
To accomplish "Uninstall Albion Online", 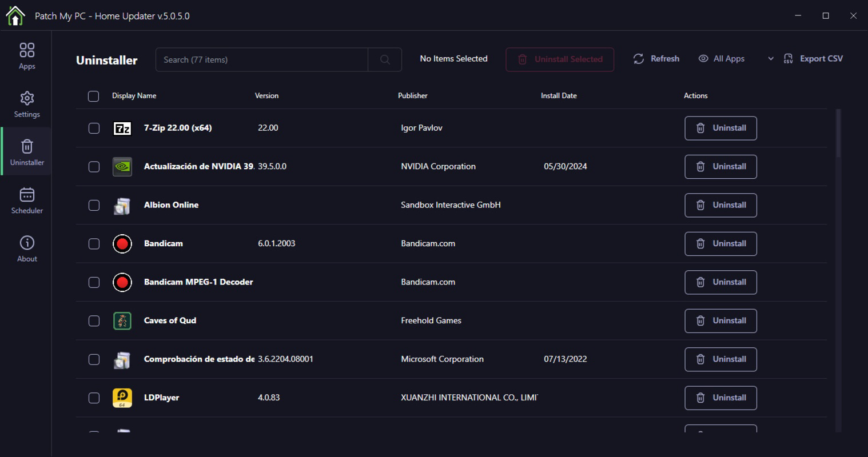I will click(x=720, y=205).
